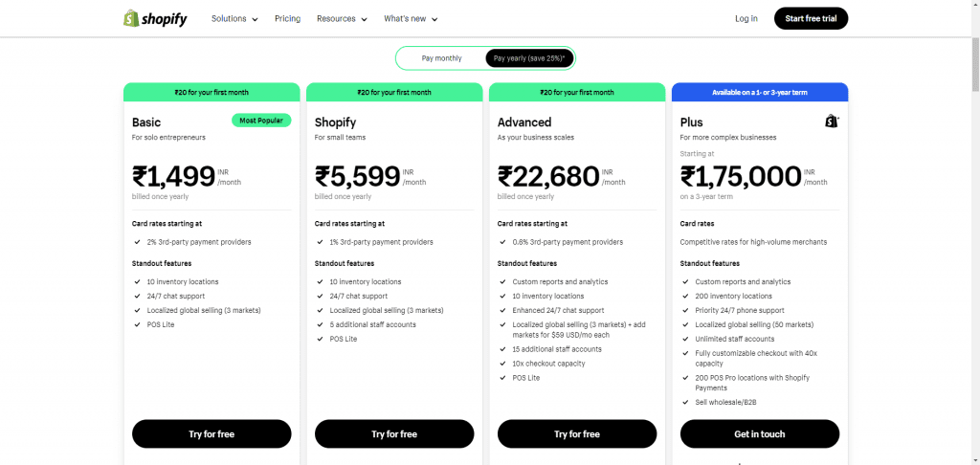The image size is (980, 465).
Task: Open the Resources dropdown menu
Action: pyautogui.click(x=342, y=18)
